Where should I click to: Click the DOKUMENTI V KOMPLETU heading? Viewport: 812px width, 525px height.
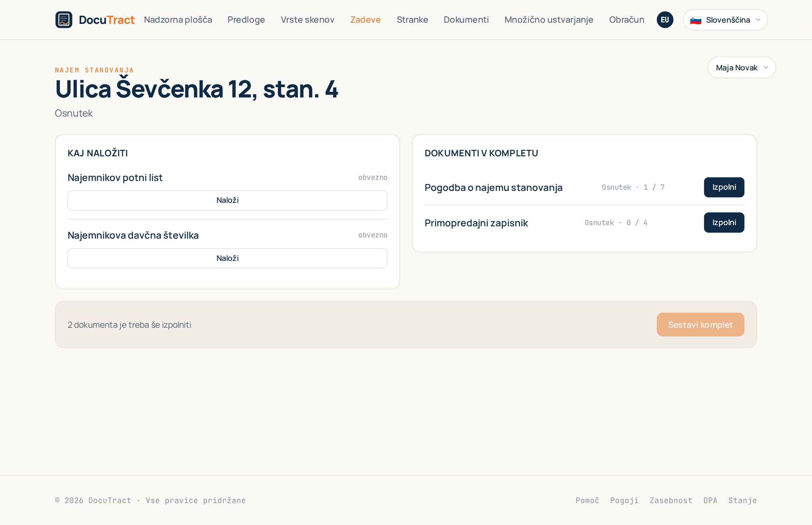(x=481, y=153)
